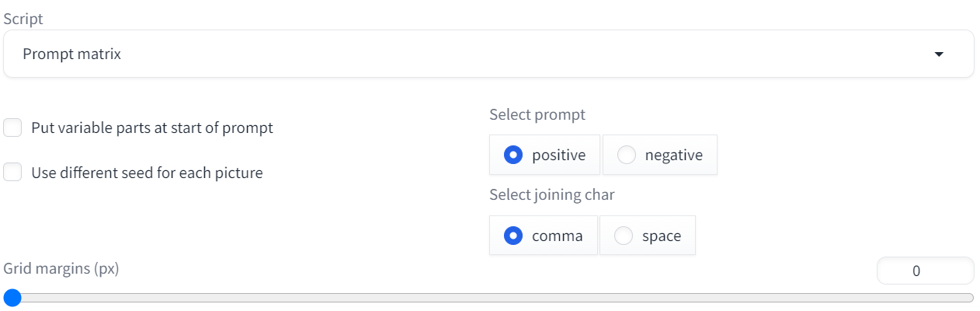The width and height of the screenshot is (980, 311).
Task: Focus the Grid margins number input field
Action: [x=924, y=271]
